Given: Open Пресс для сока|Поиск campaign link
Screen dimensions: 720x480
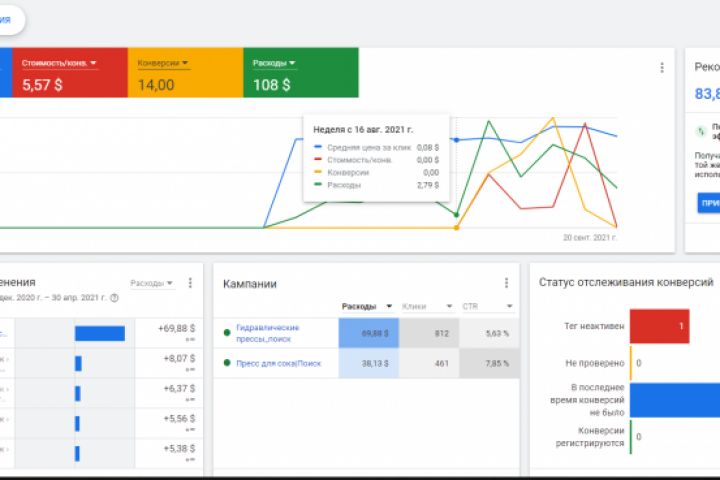Looking at the screenshot, I should click(278, 363).
